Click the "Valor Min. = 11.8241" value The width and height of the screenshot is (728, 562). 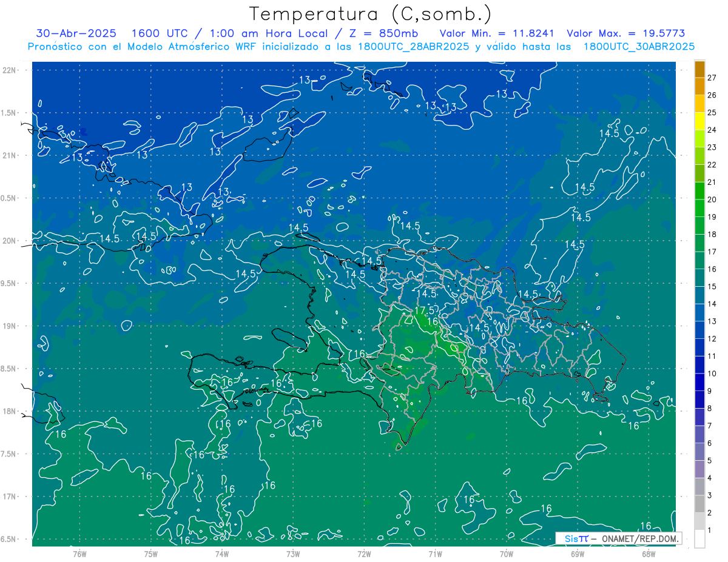click(497, 33)
